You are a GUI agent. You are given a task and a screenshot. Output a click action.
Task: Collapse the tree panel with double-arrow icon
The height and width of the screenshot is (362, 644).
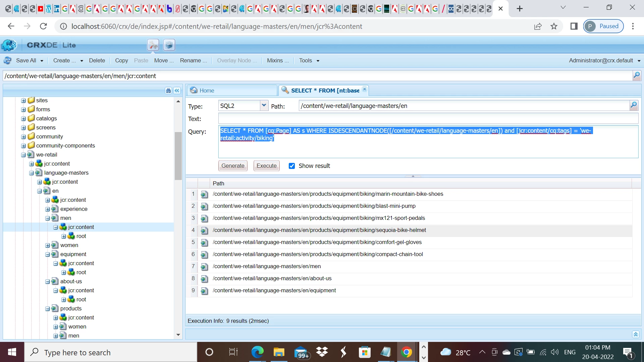(x=177, y=90)
